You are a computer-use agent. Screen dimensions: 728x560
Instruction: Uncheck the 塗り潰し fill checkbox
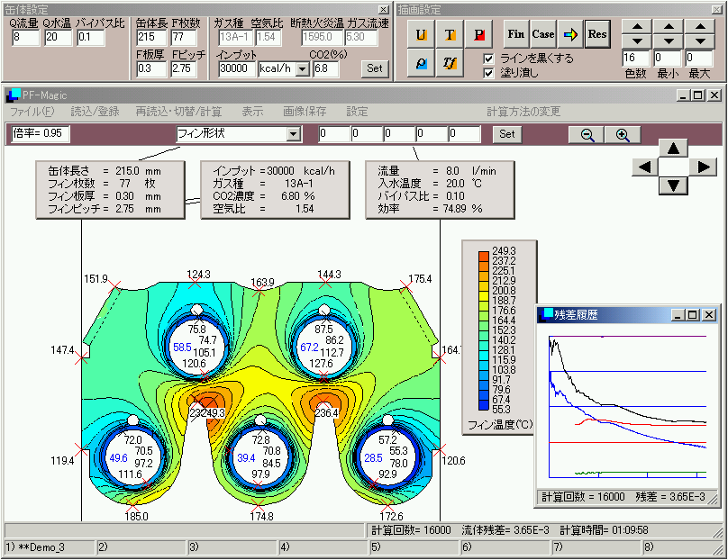point(488,73)
